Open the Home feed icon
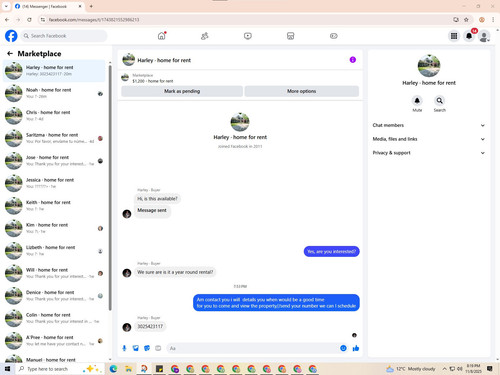The width and height of the screenshot is (500, 375). point(162,36)
